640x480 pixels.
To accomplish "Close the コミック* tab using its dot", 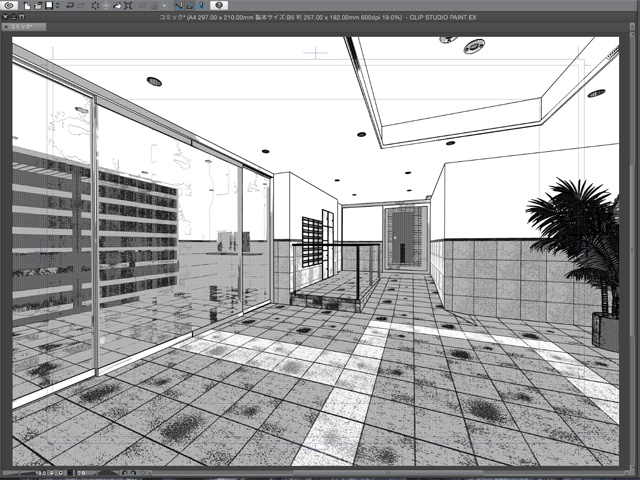I will (x=6, y=27).
